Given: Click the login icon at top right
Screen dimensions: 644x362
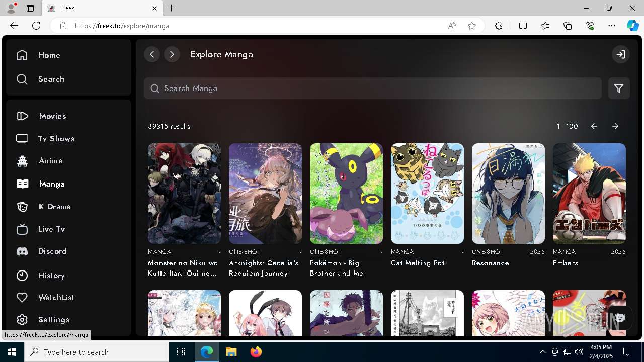Looking at the screenshot, I should click(x=621, y=54).
